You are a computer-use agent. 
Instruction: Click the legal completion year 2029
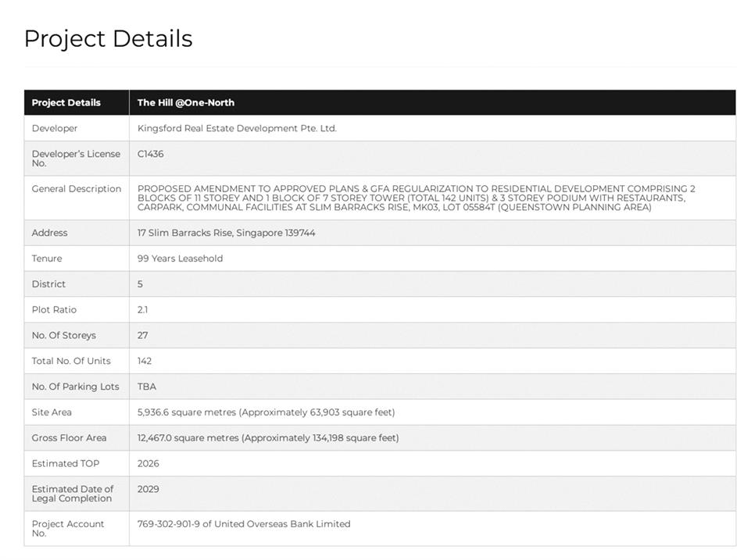pos(148,489)
